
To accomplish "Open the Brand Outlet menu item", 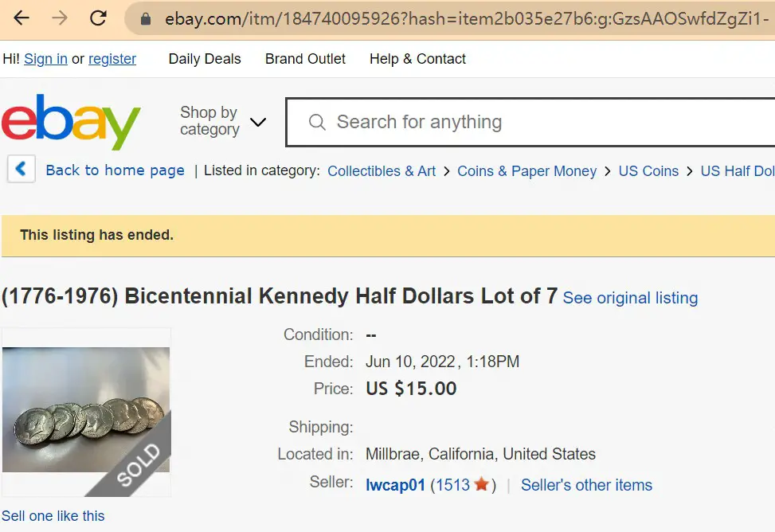I will coord(305,59).
